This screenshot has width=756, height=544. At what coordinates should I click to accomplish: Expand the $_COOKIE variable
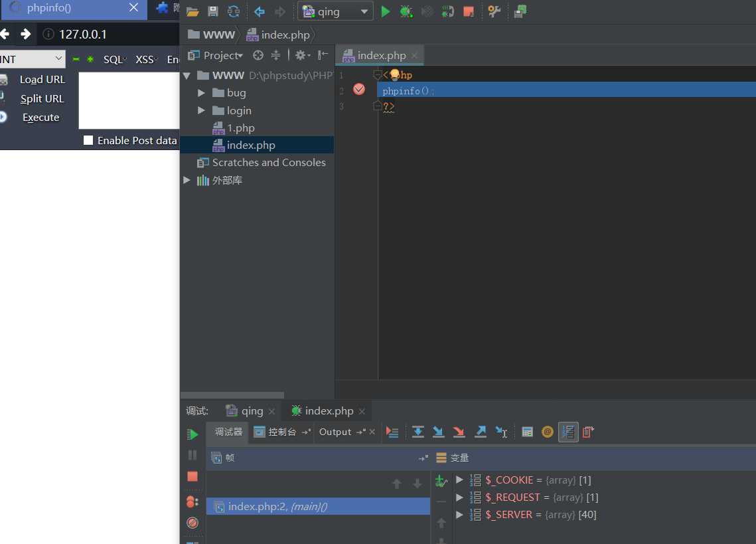tap(459, 480)
